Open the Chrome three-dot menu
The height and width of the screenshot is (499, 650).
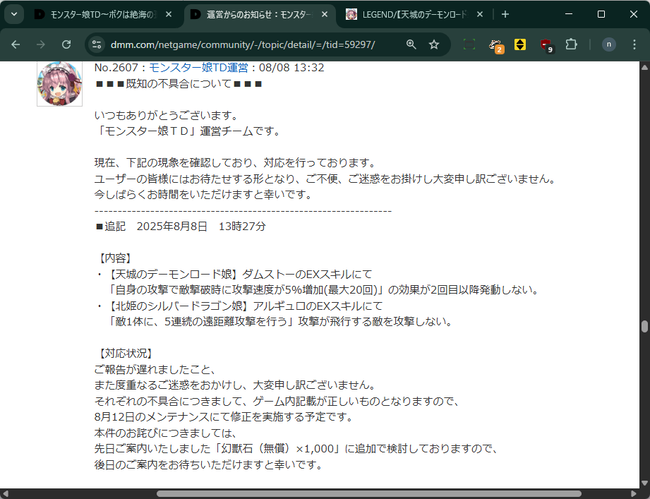[x=634, y=44]
